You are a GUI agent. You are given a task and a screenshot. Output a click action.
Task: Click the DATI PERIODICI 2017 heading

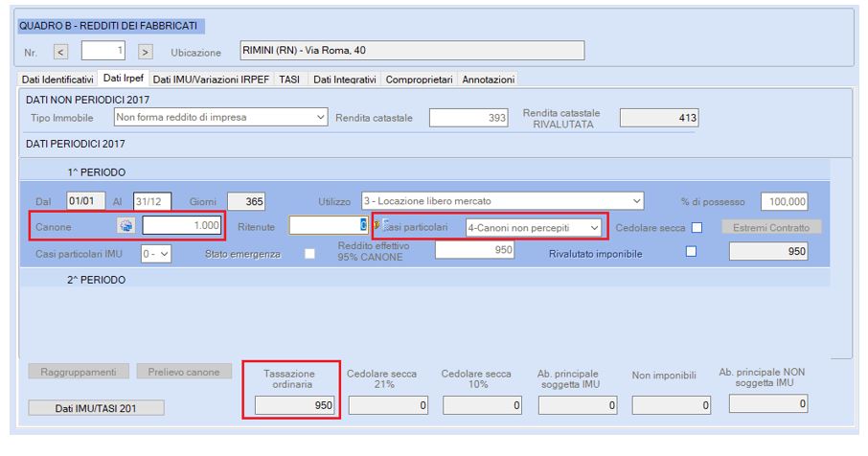click(x=76, y=144)
